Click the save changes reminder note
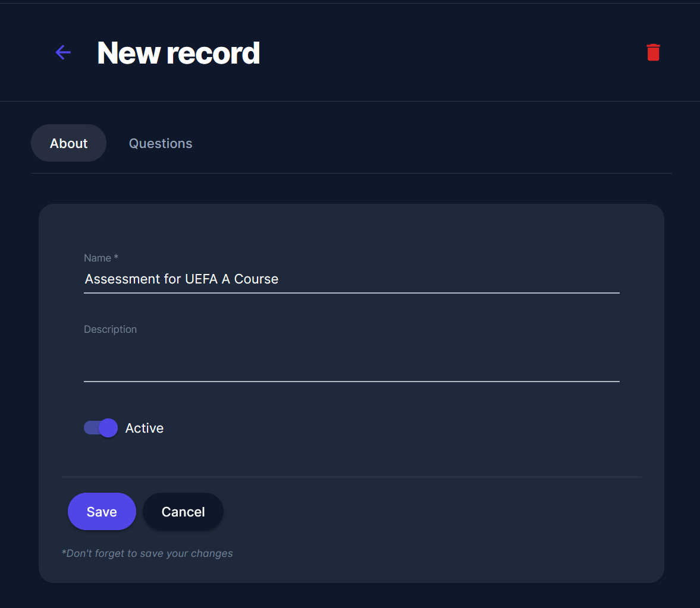The image size is (700, 608). [147, 553]
